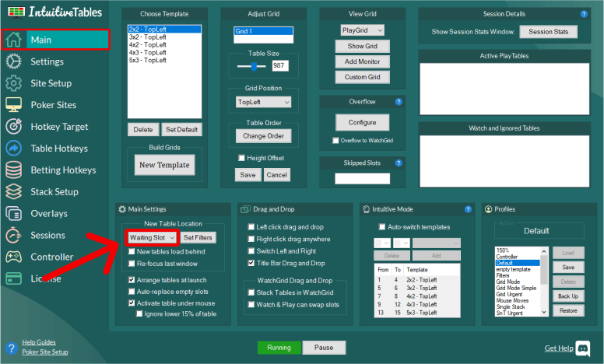Open the Settings section
This screenshot has height=364, width=604.
click(47, 61)
